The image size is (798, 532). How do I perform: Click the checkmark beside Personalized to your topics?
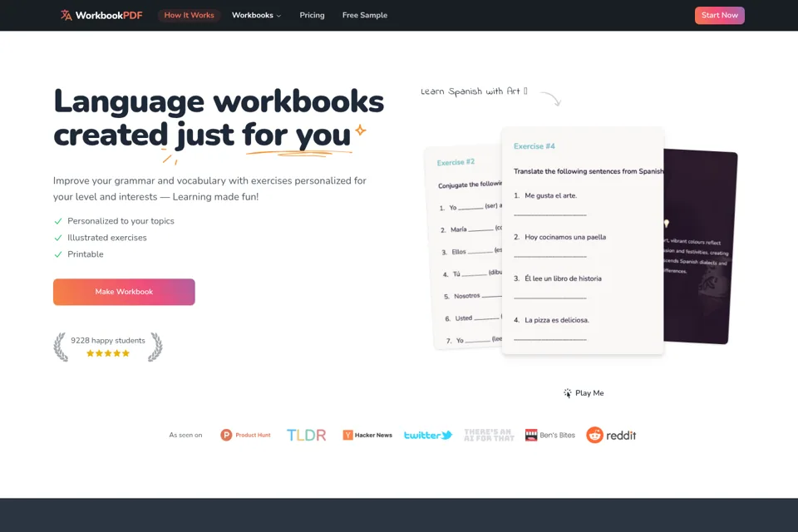pos(58,221)
